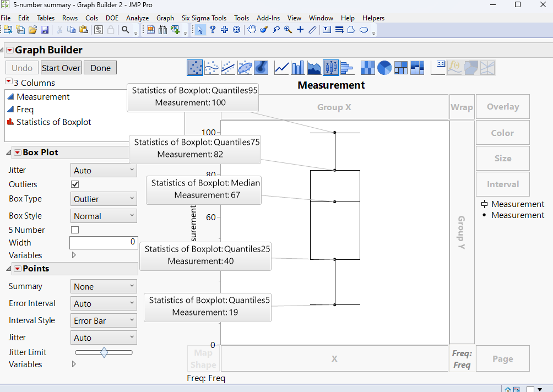Screen dimensions: 553x392
Task: Expand Box Plot Variables disclosure triangle
Action: [74, 255]
